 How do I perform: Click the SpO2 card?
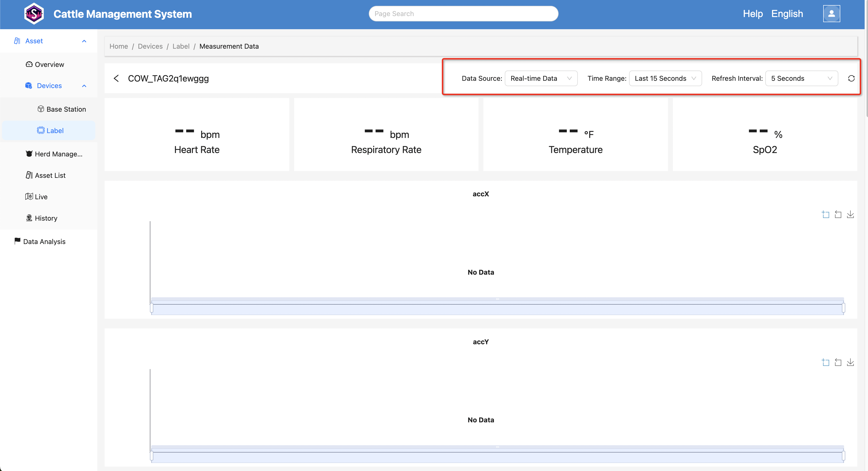click(x=765, y=135)
